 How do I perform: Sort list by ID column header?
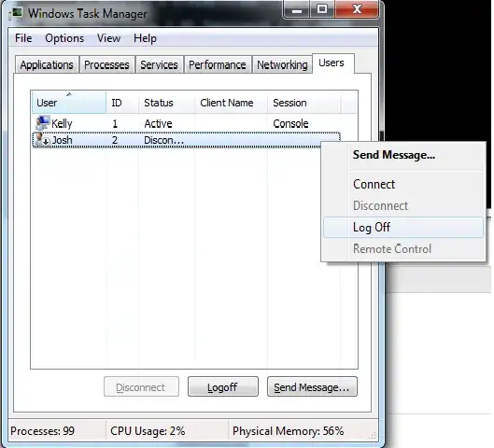(x=122, y=103)
